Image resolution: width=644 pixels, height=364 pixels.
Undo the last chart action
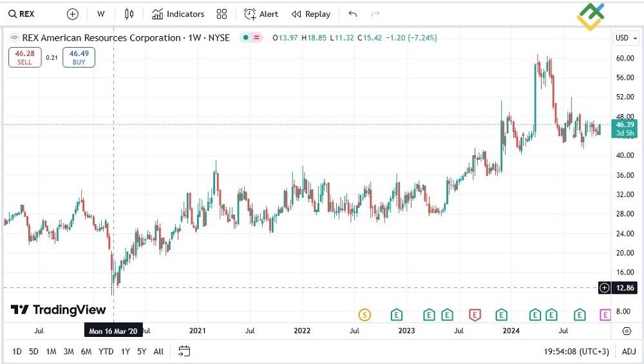(x=353, y=14)
